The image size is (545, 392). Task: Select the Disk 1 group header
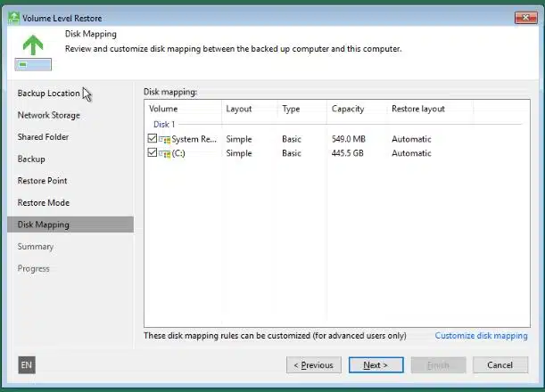[165, 124]
